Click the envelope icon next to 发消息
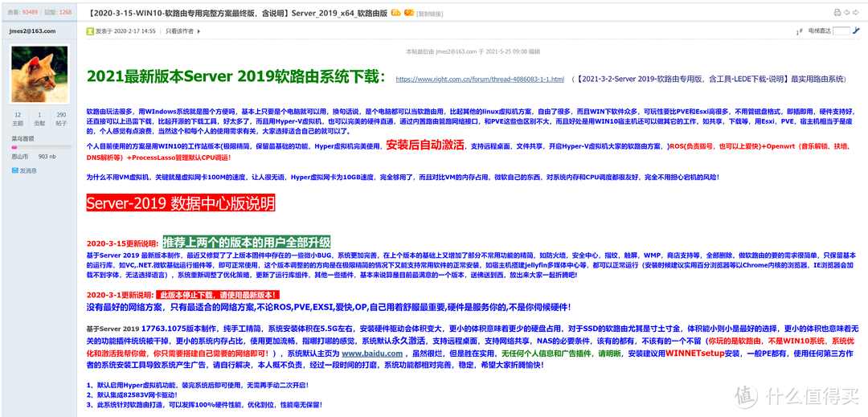The height and width of the screenshot is (417, 868). [x=15, y=171]
